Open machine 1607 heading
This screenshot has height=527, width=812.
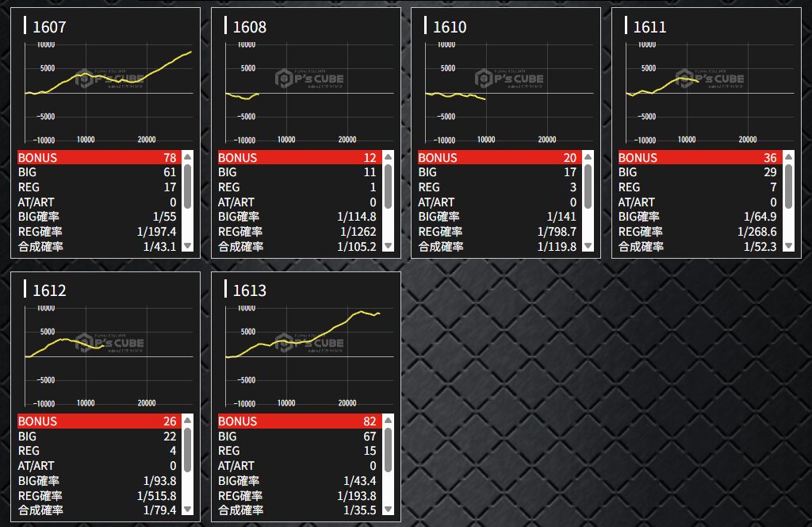pyautogui.click(x=49, y=27)
